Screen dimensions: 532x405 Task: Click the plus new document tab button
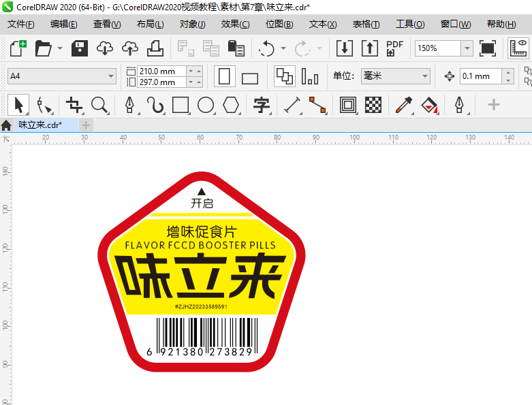86,125
